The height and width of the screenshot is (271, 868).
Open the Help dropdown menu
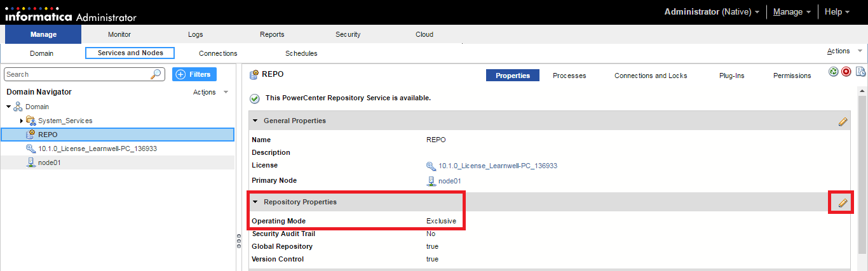(x=837, y=12)
